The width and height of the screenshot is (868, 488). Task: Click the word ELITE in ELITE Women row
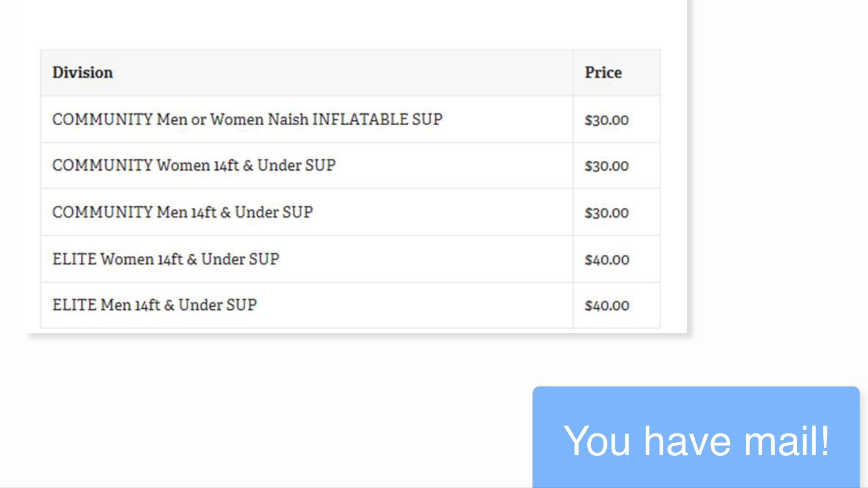pyautogui.click(x=74, y=259)
